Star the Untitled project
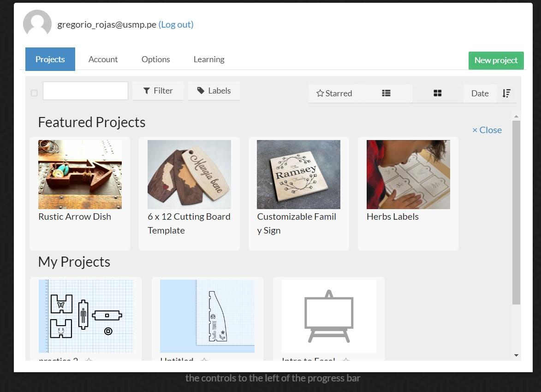This screenshot has height=392, width=541. (x=204, y=359)
